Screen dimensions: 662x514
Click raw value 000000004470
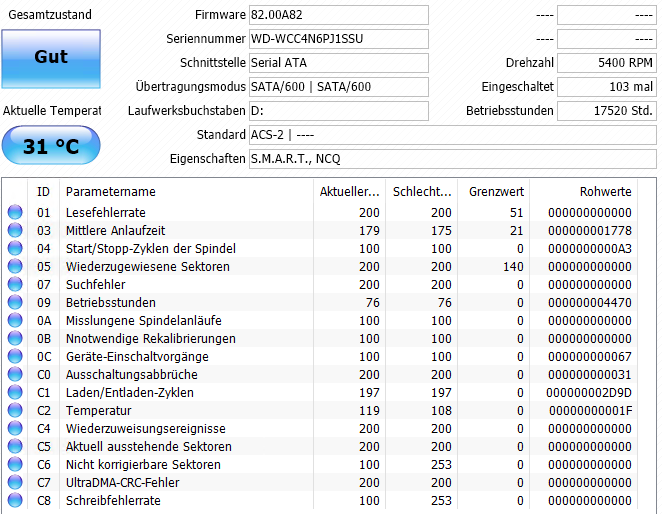pos(590,302)
